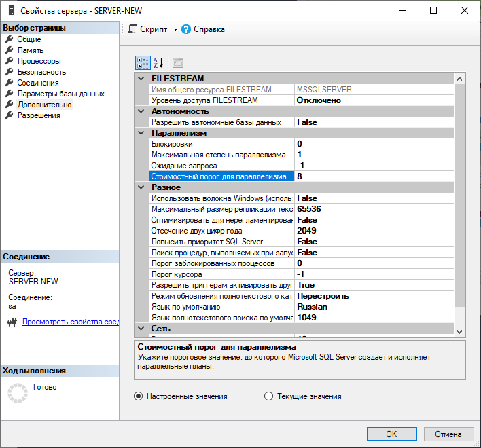
Task: Click the property grid vertical scrollbar thumb
Action: point(459,196)
